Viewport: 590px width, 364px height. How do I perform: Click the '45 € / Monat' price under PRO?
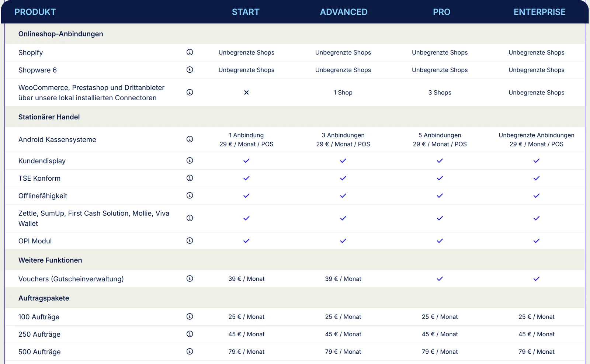440,334
